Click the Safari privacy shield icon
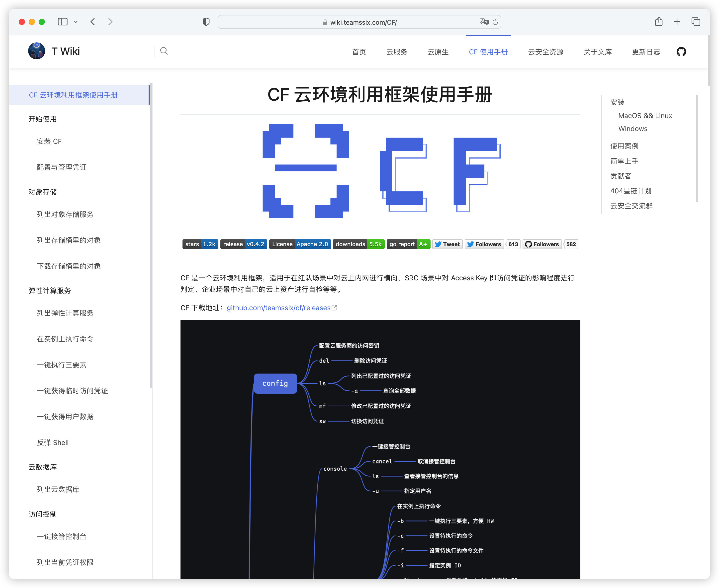Screen dimensions: 719x588 (206, 22)
